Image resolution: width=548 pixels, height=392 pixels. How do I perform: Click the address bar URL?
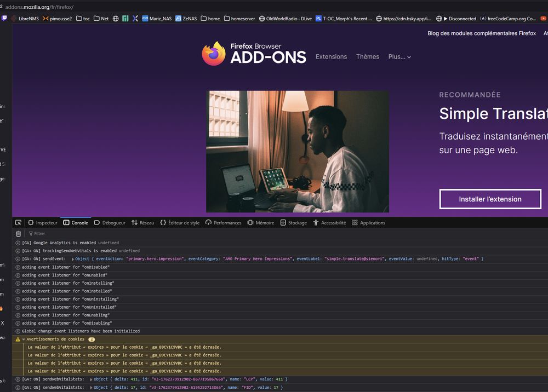[39, 7]
